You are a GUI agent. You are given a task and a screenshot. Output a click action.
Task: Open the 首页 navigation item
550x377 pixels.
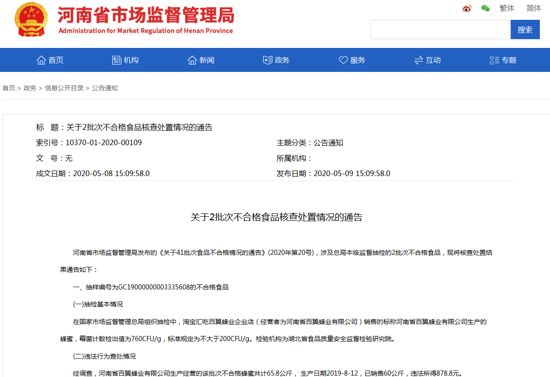tap(55, 60)
